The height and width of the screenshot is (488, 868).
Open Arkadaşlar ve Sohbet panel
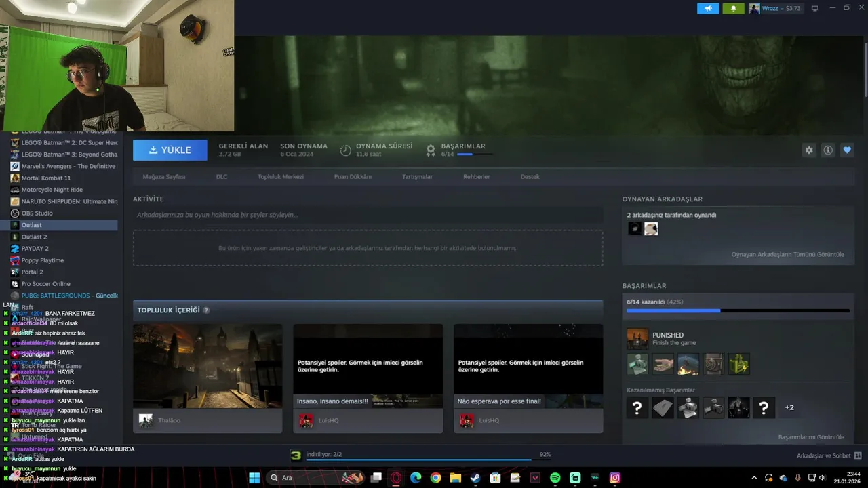(x=829, y=455)
